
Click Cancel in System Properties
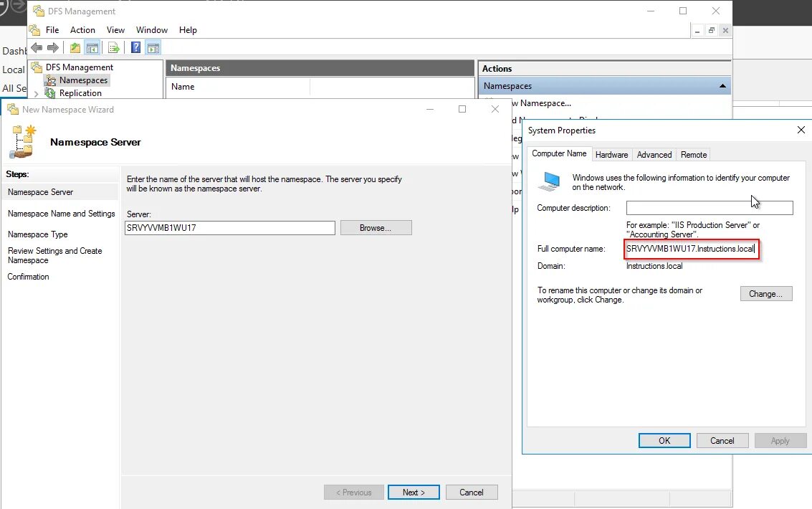point(722,441)
